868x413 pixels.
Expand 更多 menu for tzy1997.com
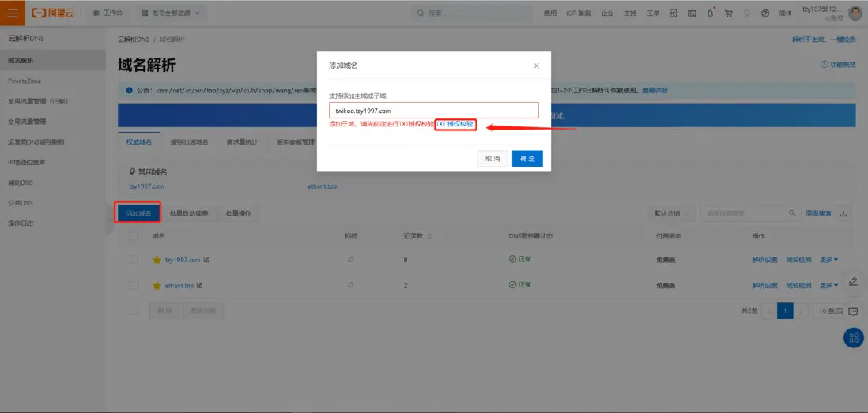[x=828, y=259]
